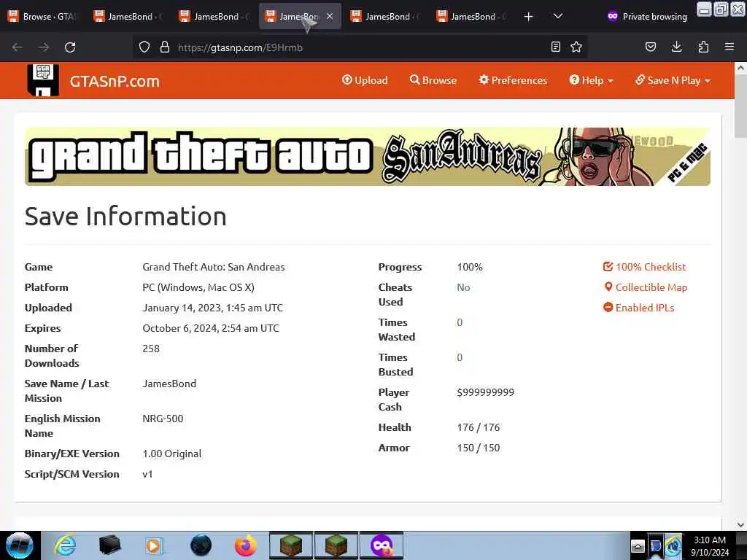This screenshot has height=560, width=747.
Task: Open Firefox from the taskbar
Action: 245,545
